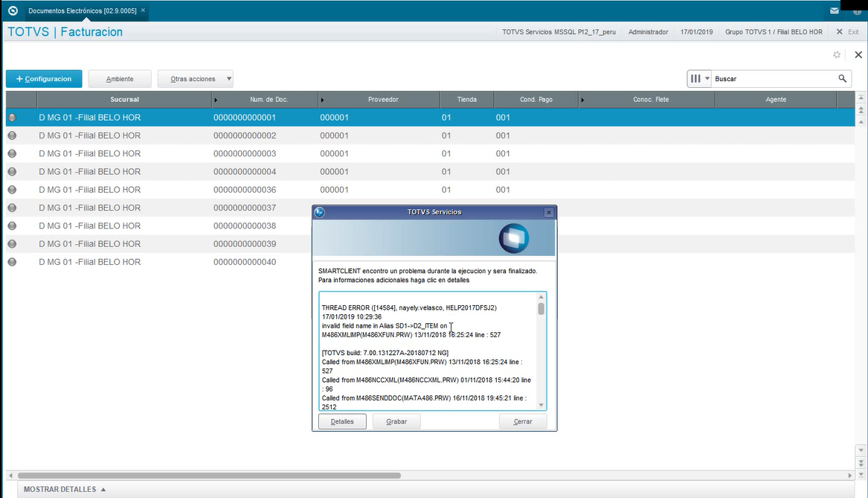Click Detalles in the error dialog
Screen dimensions: 868x498
coord(342,421)
